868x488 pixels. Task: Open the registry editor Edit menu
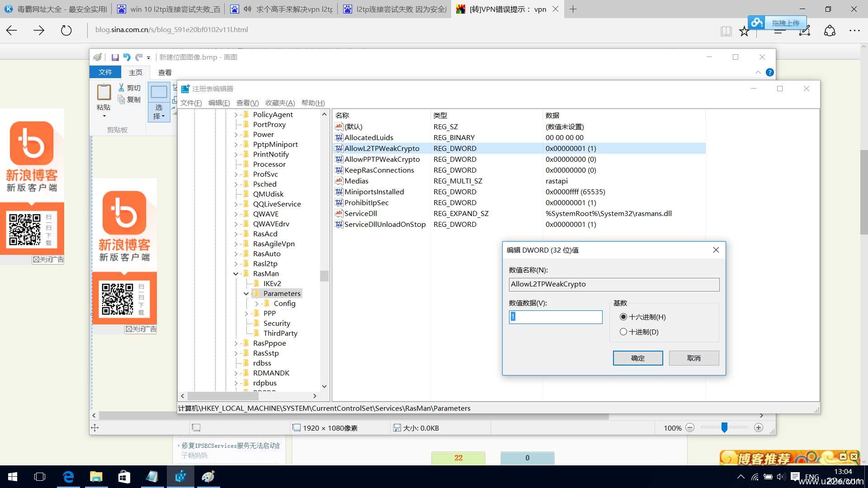coord(219,103)
